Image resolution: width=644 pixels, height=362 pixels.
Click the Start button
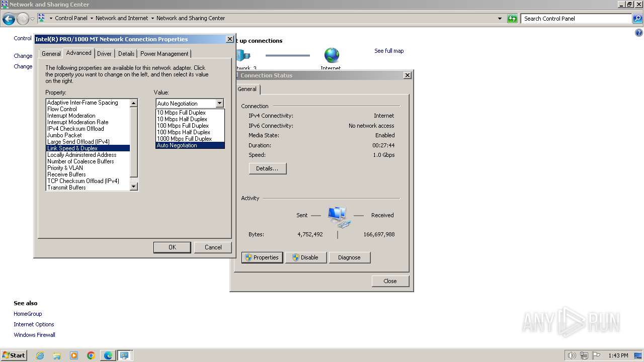[x=14, y=355]
